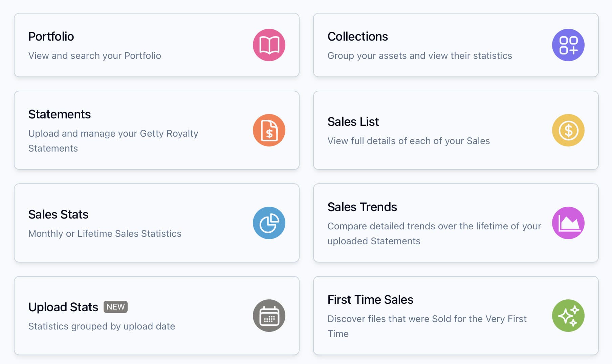
Task: Go to the Statements title
Action: tap(60, 114)
